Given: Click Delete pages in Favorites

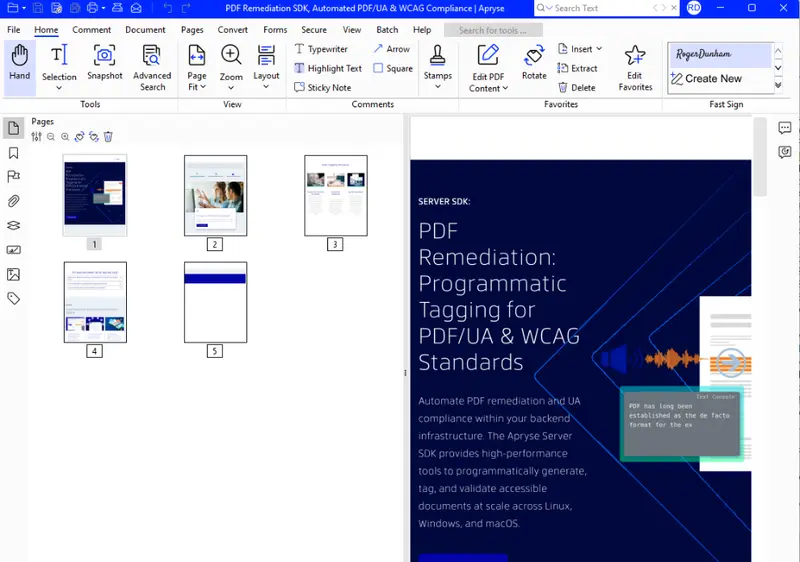Looking at the screenshot, I should tap(577, 88).
